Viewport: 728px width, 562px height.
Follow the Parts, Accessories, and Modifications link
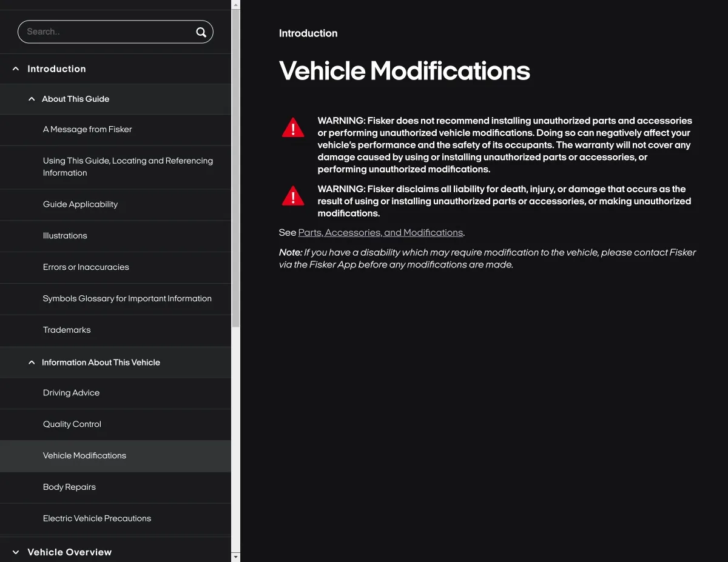pos(380,233)
